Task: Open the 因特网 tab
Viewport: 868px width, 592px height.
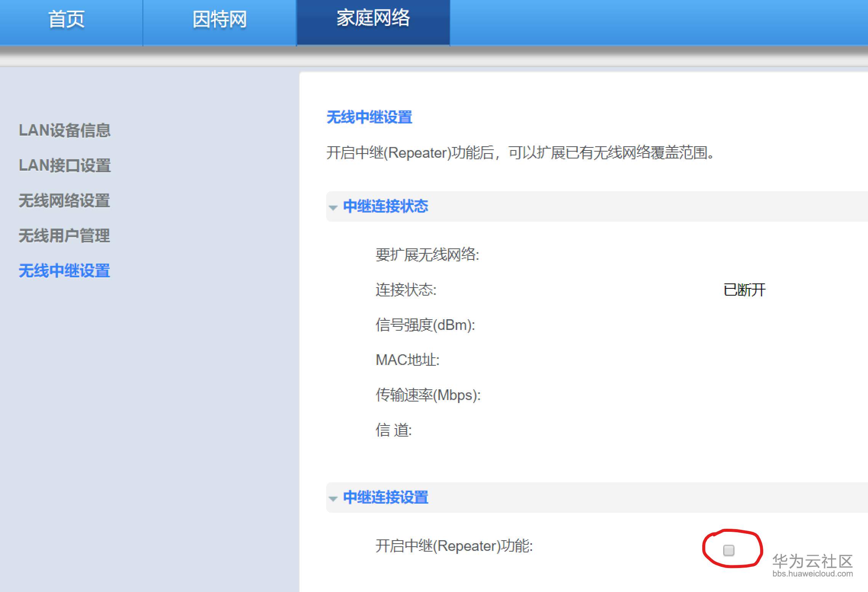Action: [x=219, y=19]
